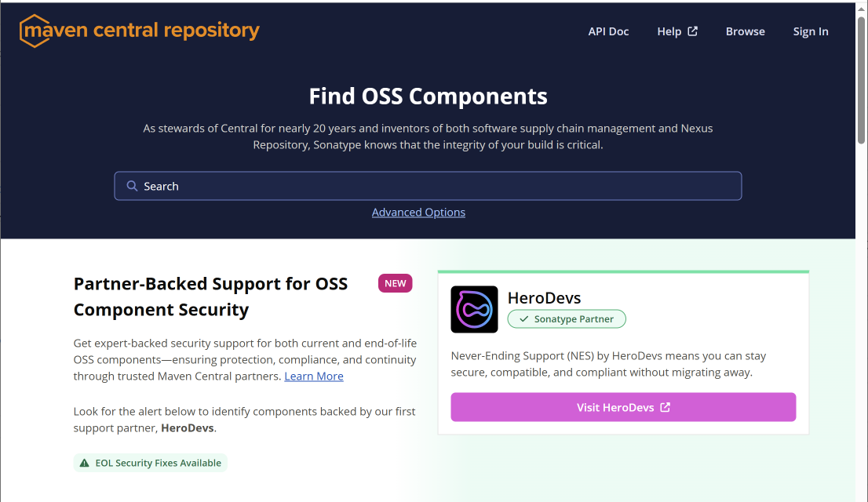Screen dimensions: 868x502
Task: Click the warning triangle EOL alert icon
Action: pos(84,463)
